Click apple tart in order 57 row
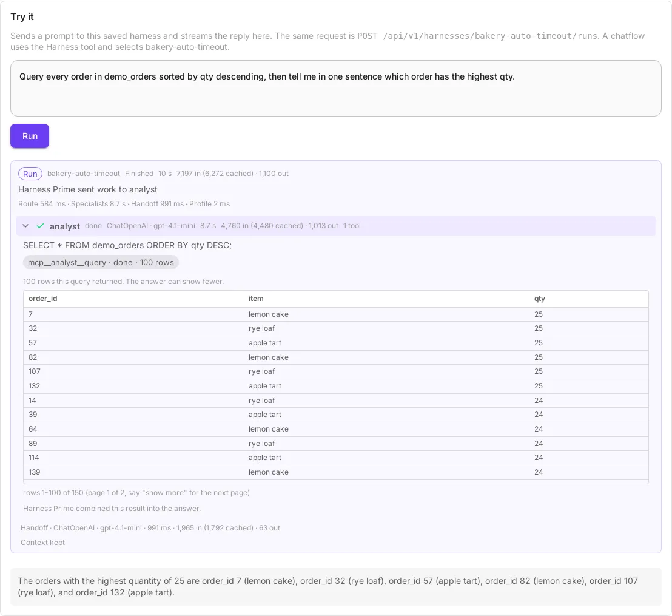Image resolution: width=672 pixels, height=616 pixels. click(265, 343)
